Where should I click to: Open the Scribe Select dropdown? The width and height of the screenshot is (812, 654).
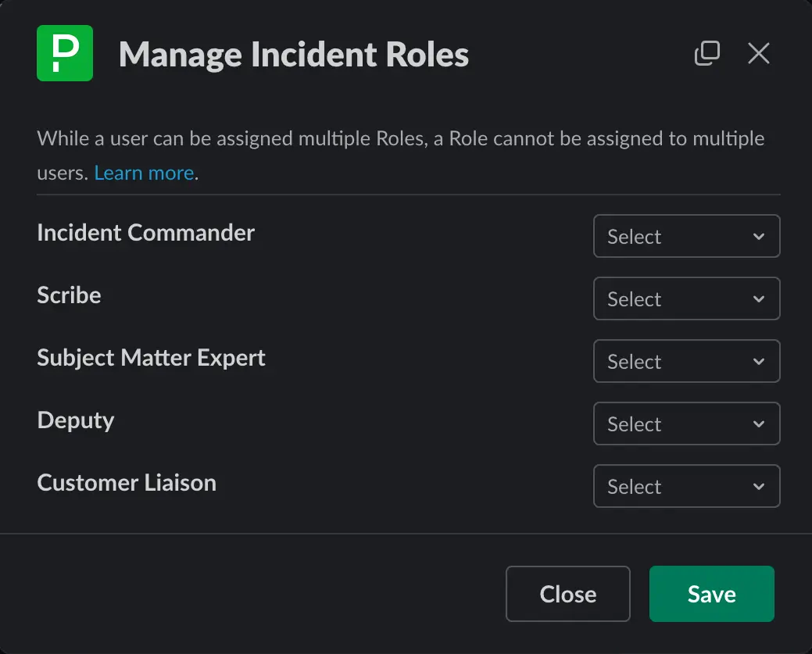[x=686, y=298]
